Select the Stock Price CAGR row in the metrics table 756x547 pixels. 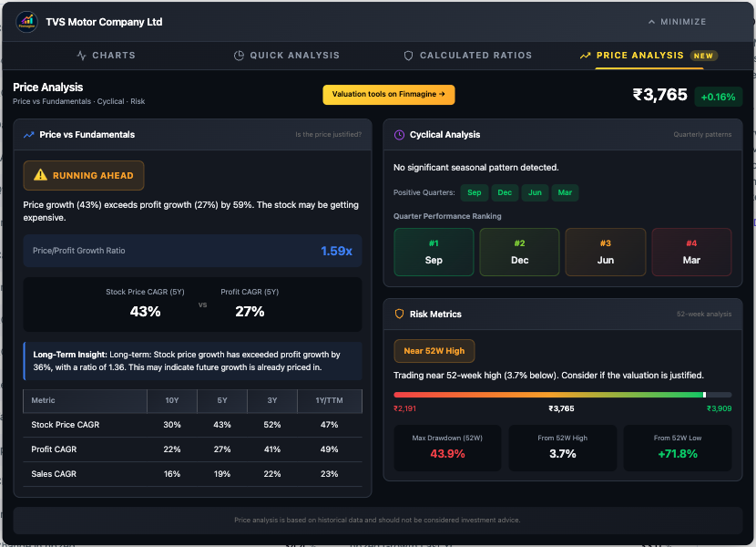click(x=191, y=425)
